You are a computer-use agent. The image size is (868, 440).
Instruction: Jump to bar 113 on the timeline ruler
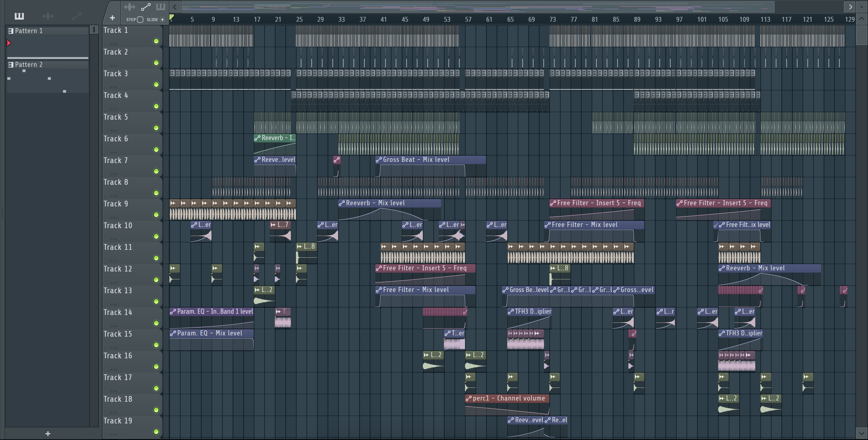pos(765,20)
